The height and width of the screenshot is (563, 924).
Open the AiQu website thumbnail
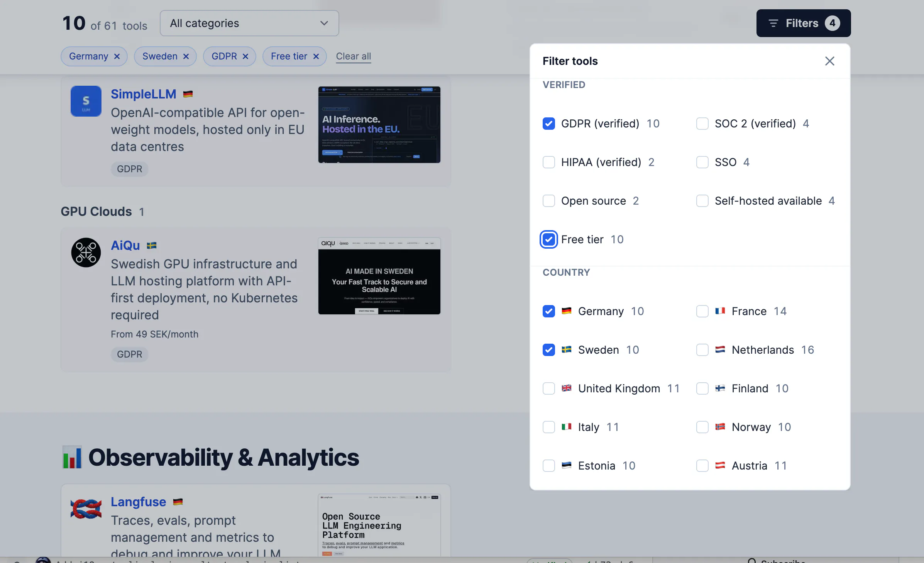tap(379, 276)
